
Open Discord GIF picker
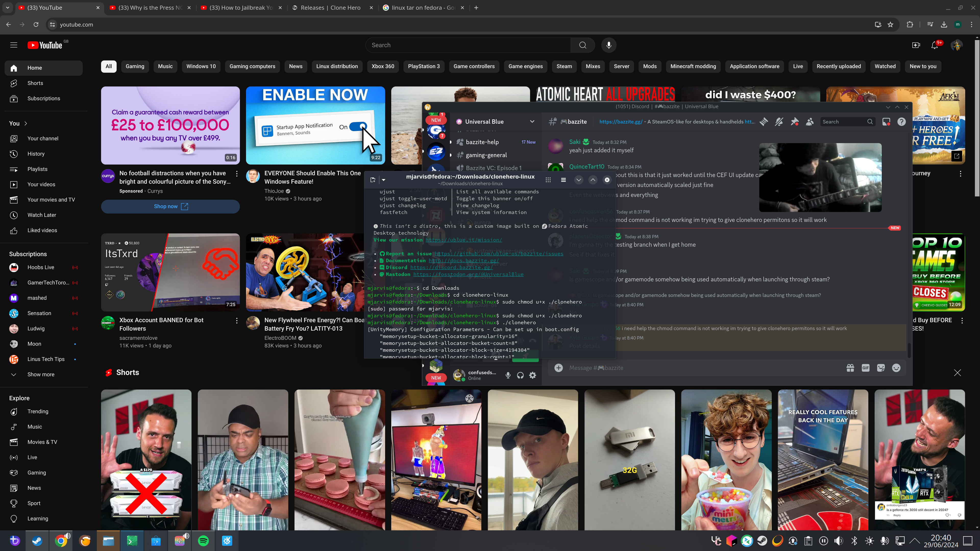coord(865,368)
